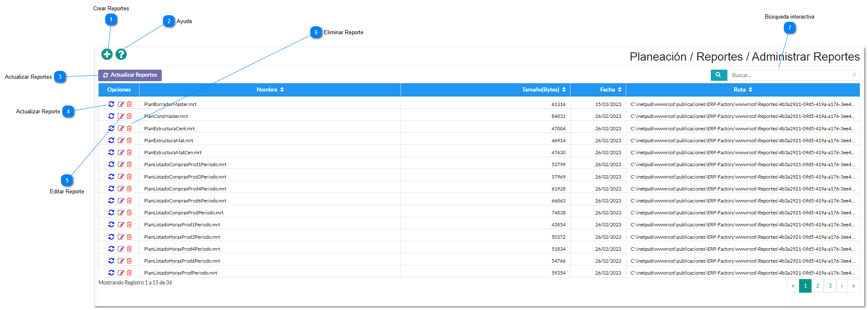Delete report PlanEstructuraMatCen.mrt
This screenshot has height=310, width=868.
pos(129,152)
